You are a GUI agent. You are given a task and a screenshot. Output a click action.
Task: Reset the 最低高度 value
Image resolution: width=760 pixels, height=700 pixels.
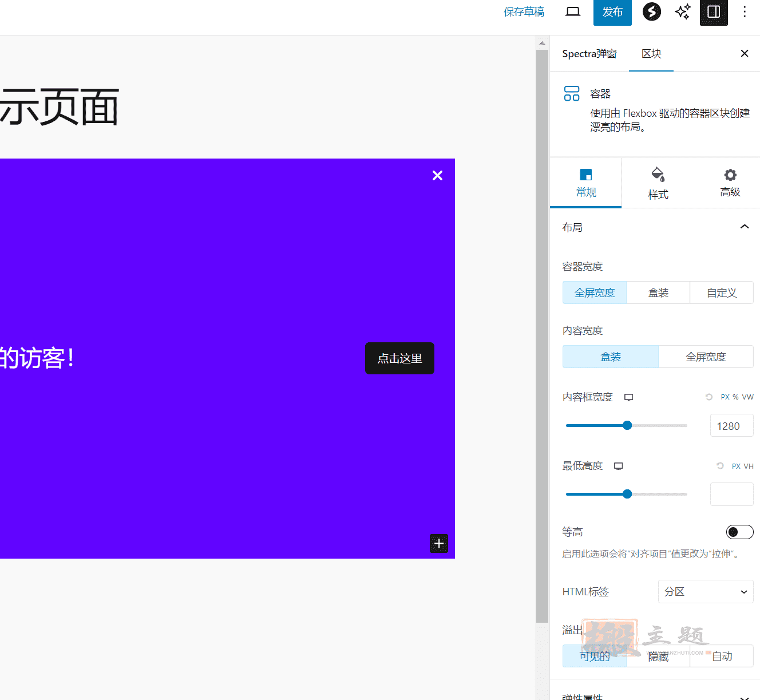click(720, 465)
